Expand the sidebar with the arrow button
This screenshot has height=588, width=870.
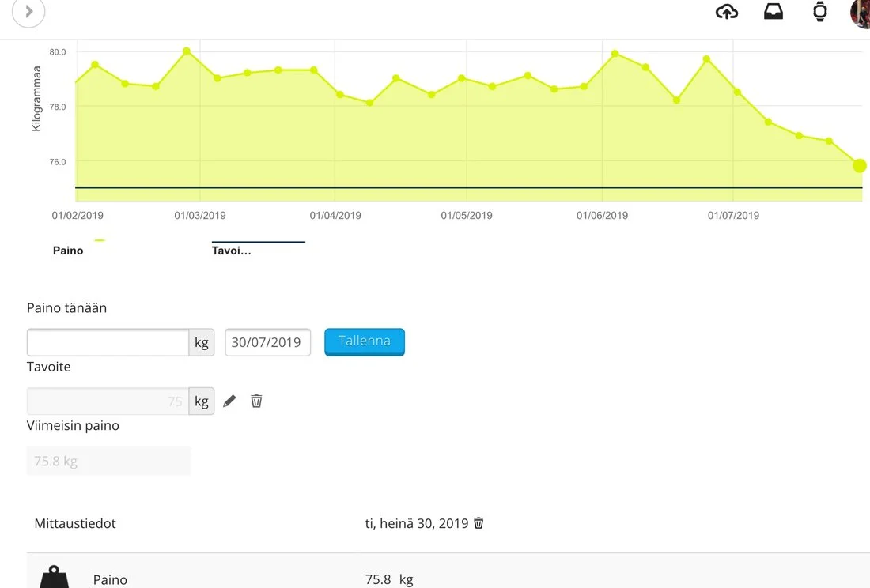pos(28,12)
